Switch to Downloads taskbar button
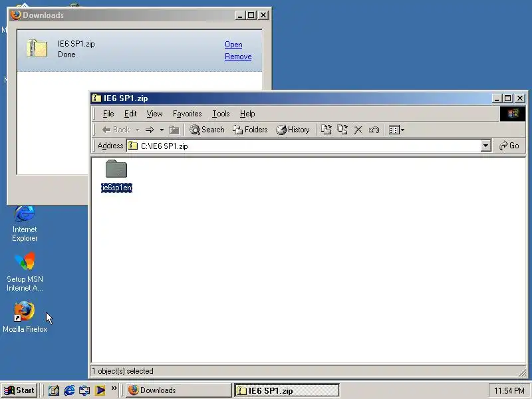 [x=178, y=390]
